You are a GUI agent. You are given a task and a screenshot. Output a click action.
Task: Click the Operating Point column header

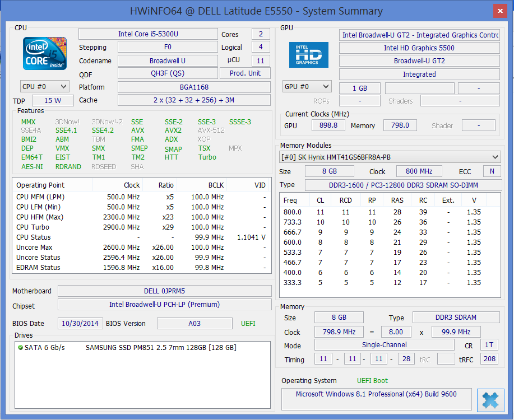53,185
